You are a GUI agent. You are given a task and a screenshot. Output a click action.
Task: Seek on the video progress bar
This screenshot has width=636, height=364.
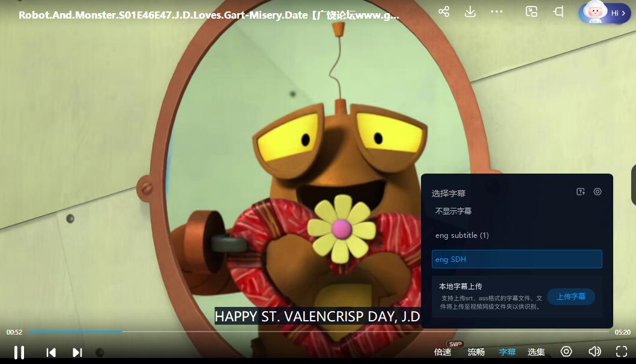[318, 332]
